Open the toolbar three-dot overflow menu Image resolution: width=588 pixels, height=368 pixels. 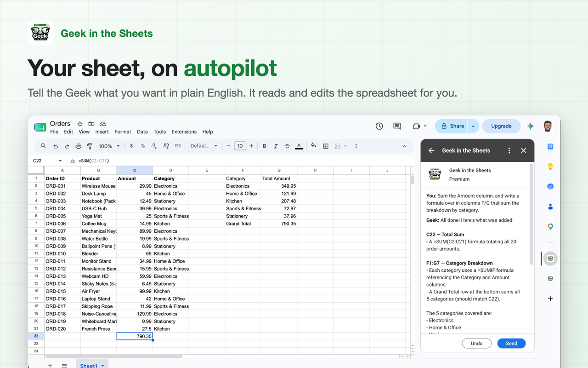pos(356,146)
